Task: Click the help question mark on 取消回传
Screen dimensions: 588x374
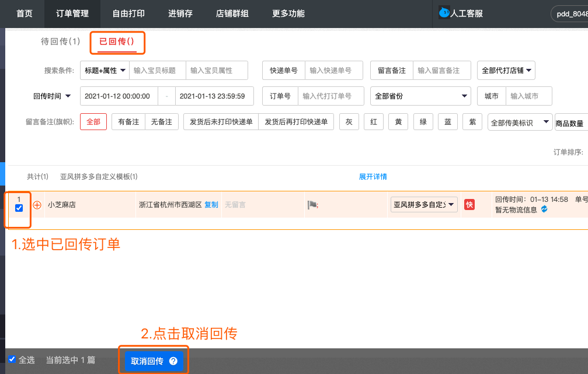Action: pos(173,361)
